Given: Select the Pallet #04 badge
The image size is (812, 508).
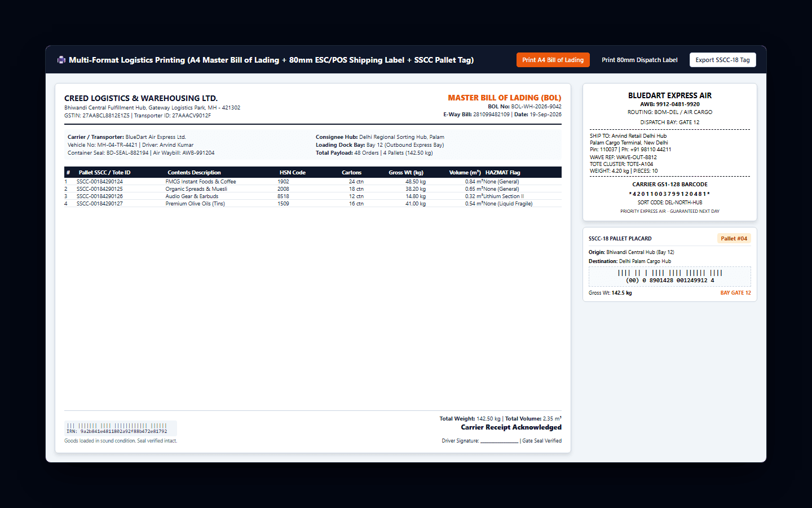Looking at the screenshot, I should 734,239.
